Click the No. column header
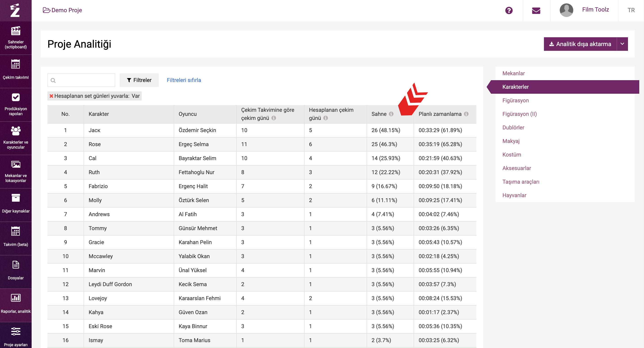 [66, 114]
